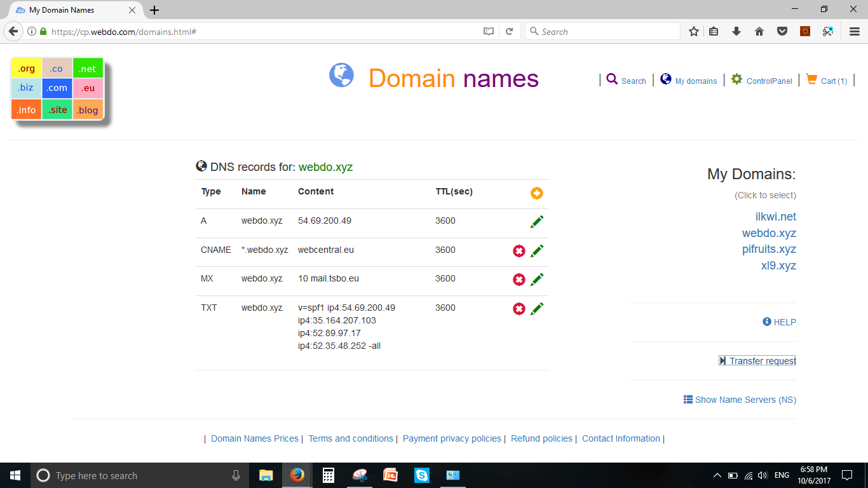Toggle reader view icon in address bar
Image resolution: width=868 pixels, height=488 pixels.
pyautogui.click(x=488, y=31)
